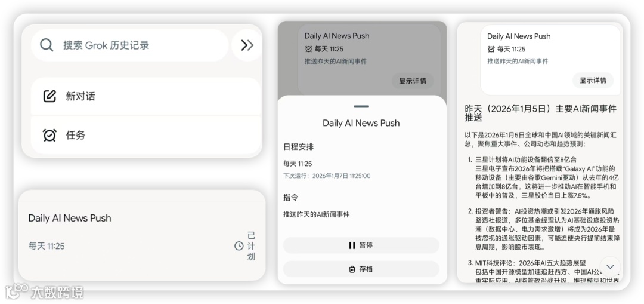Click 推送昨天的AI新闻事件 in right panel card
The image size is (644, 304).
518,61
